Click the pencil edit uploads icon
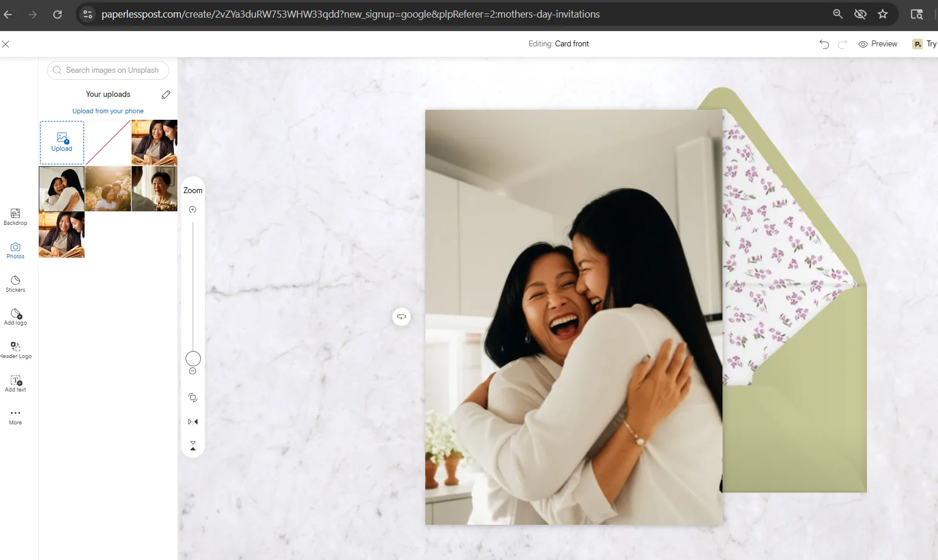The height and width of the screenshot is (560, 938). (x=166, y=95)
